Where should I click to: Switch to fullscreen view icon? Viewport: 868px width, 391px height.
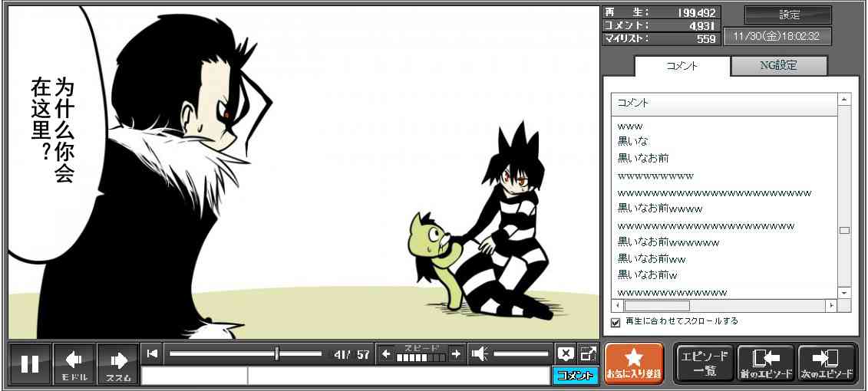[x=588, y=354]
